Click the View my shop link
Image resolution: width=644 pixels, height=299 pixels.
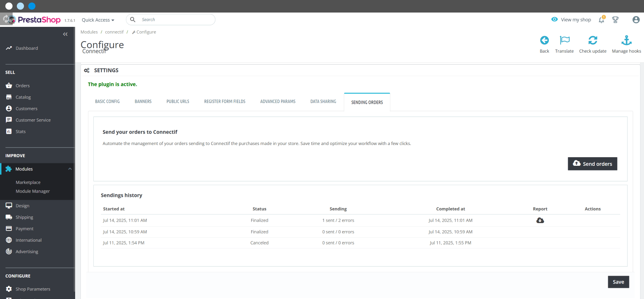coord(576,20)
